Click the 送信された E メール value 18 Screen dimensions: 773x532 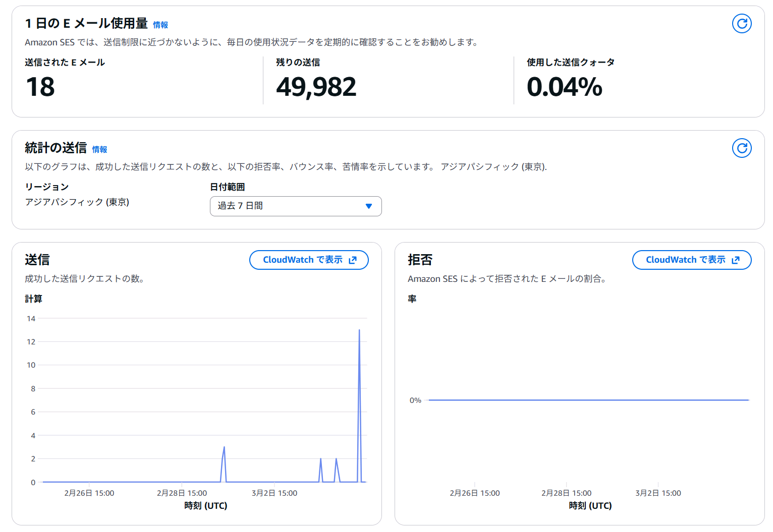[x=40, y=87]
